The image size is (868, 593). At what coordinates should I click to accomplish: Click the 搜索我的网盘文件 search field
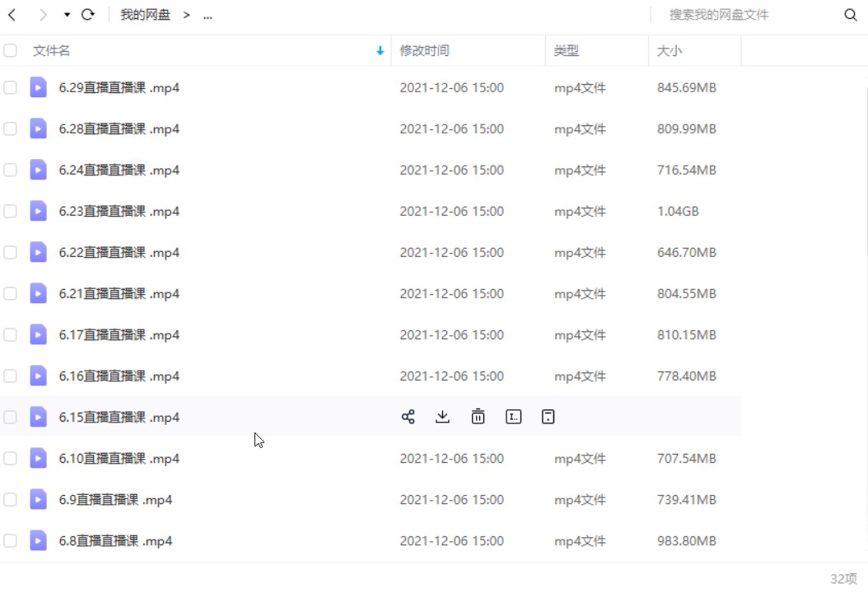click(741, 15)
